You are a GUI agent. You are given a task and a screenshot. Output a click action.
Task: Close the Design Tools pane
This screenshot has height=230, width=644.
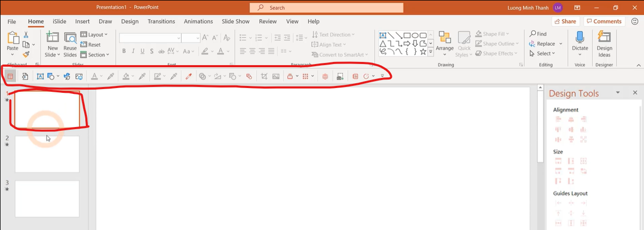(x=635, y=93)
